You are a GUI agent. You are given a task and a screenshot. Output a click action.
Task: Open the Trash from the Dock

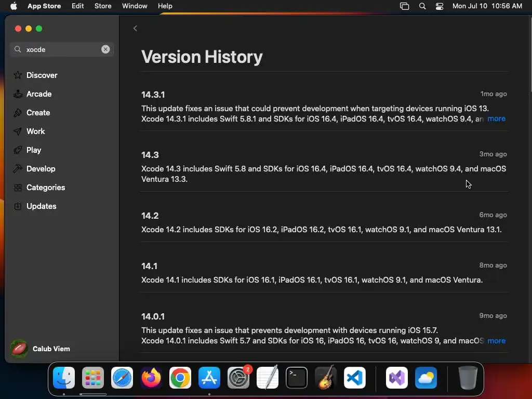pyautogui.click(x=468, y=378)
